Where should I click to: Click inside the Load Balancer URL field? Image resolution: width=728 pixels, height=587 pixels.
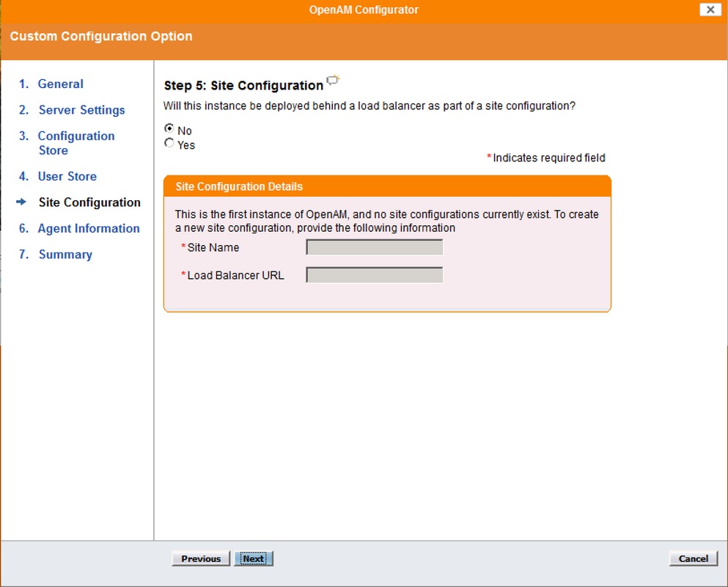click(x=374, y=274)
